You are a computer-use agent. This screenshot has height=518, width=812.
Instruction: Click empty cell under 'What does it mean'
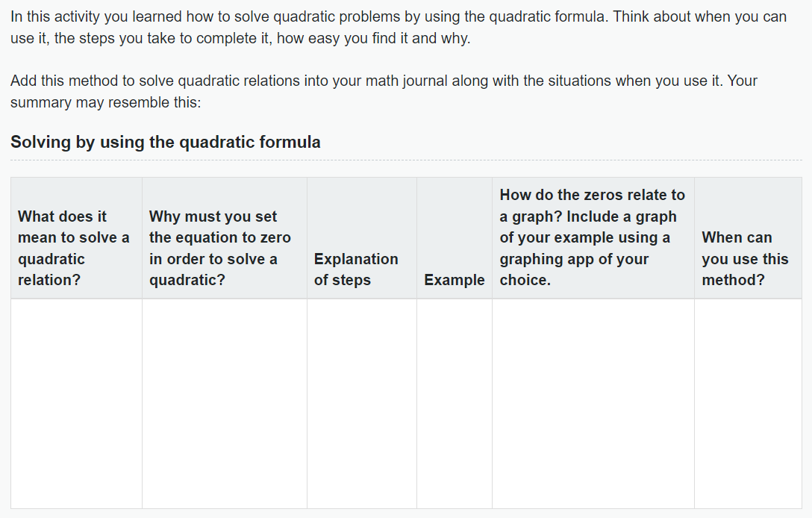(76, 404)
